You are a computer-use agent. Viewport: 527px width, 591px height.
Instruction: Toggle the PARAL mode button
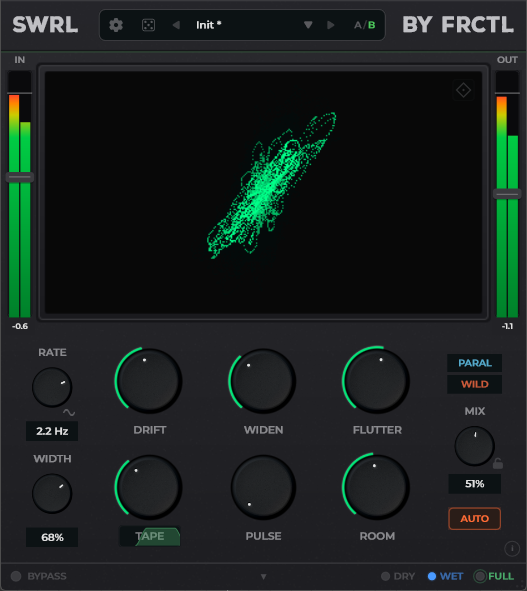tap(475, 363)
